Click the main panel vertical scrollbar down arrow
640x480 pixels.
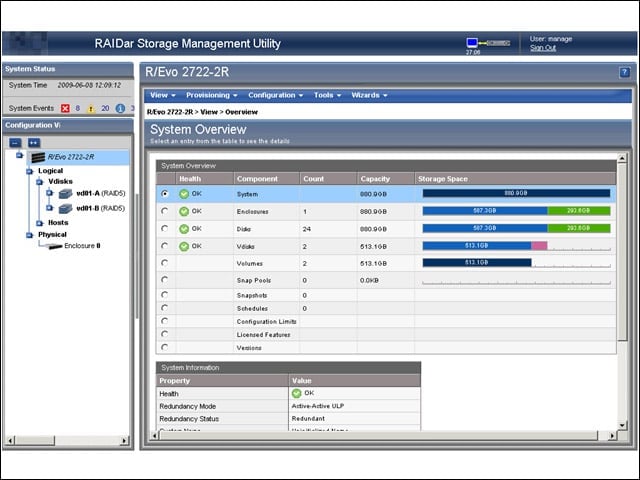coord(622,425)
